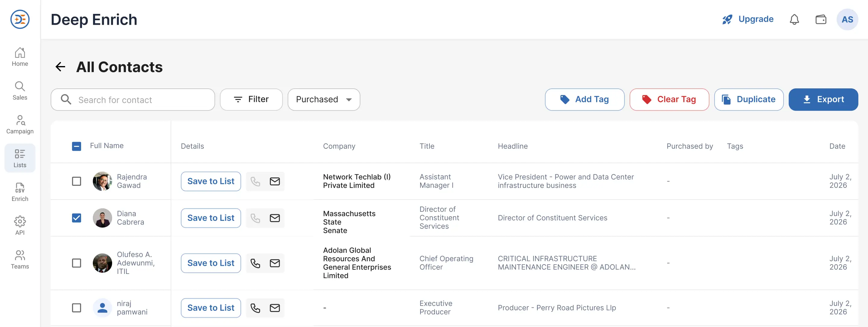Click the Upgrade rocket link
Viewport: 868px width, 327px height.
(x=748, y=19)
